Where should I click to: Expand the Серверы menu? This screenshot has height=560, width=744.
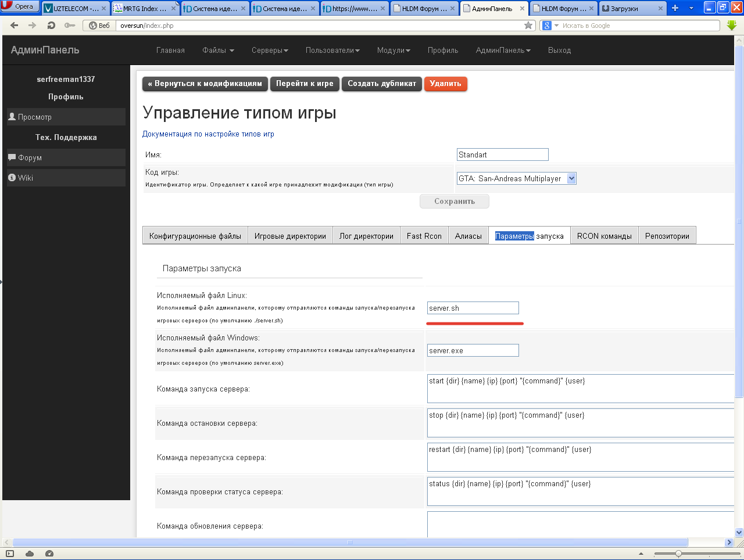tap(270, 51)
